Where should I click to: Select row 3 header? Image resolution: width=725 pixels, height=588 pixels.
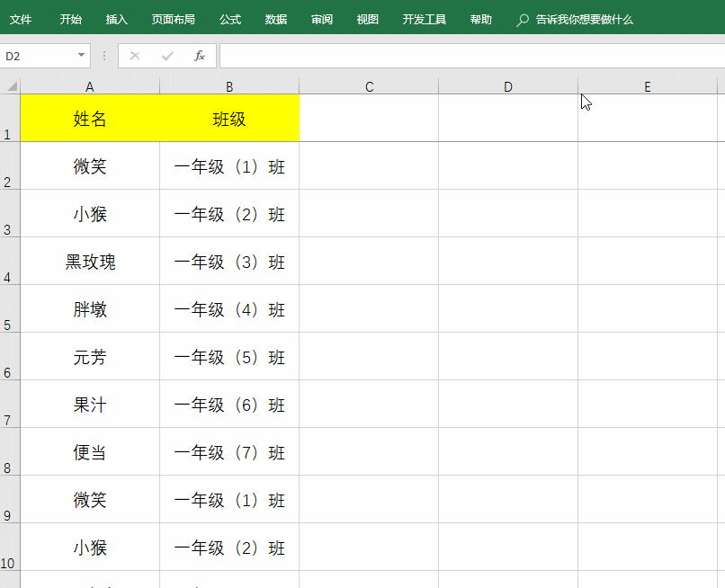tap(10, 213)
